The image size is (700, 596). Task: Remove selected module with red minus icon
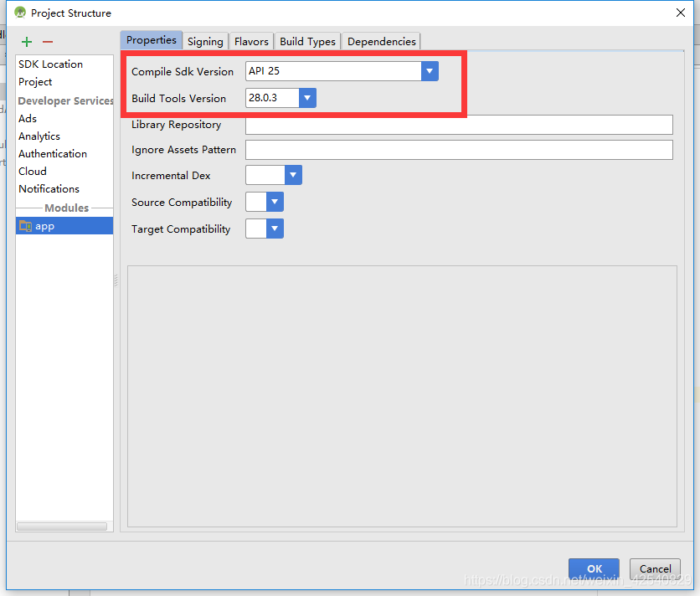click(x=48, y=42)
